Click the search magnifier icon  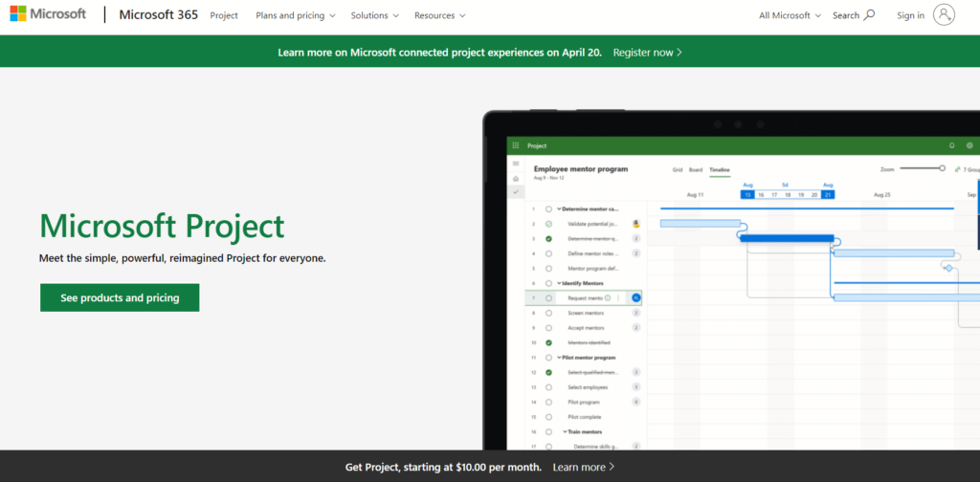pyautogui.click(x=869, y=15)
